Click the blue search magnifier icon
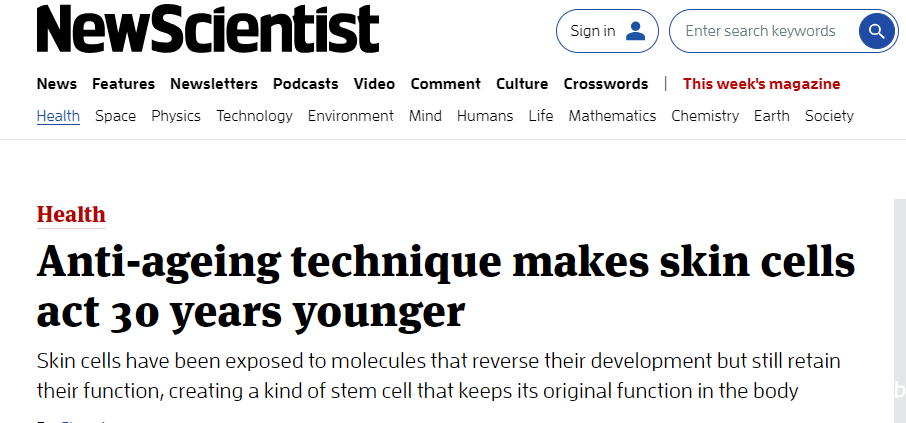 click(x=877, y=31)
